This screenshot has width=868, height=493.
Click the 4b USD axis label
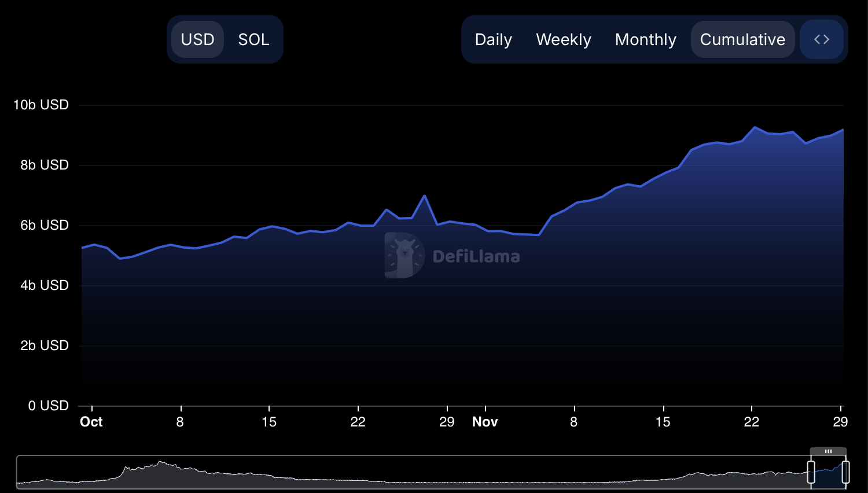(45, 285)
